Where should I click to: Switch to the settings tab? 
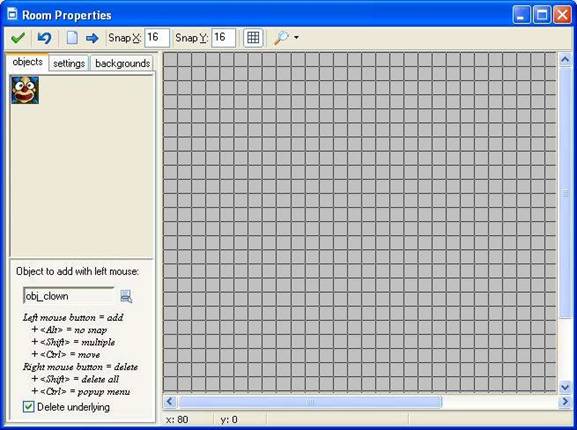[x=69, y=63]
